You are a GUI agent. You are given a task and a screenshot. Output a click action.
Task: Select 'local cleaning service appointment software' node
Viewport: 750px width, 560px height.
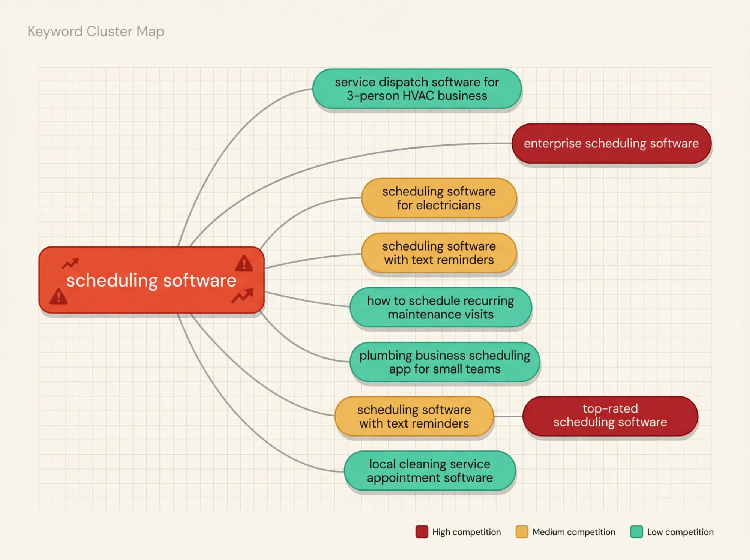[x=430, y=471]
